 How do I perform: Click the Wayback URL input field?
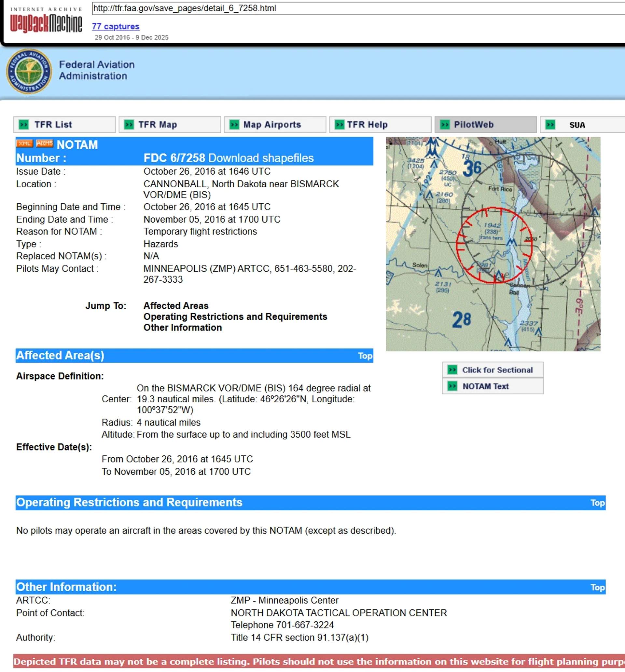tap(358, 8)
